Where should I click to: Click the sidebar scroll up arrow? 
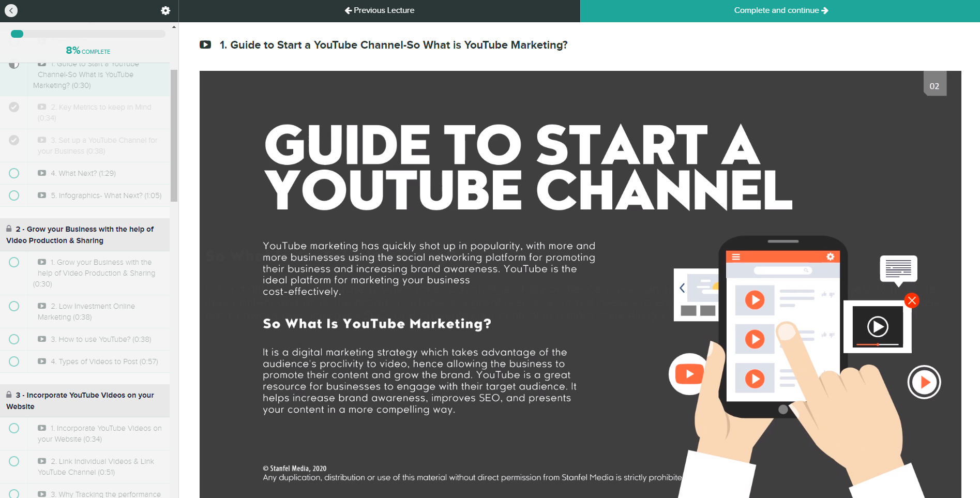pyautogui.click(x=174, y=27)
